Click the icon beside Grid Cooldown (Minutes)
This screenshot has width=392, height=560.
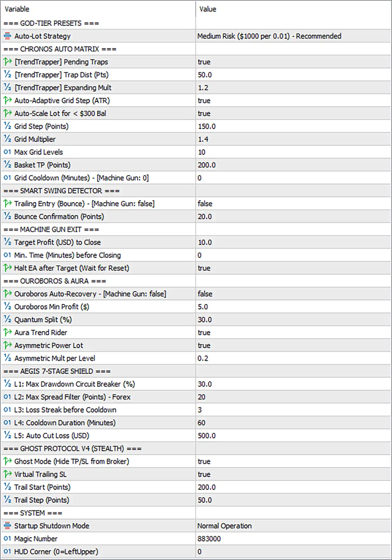[x=7, y=178]
